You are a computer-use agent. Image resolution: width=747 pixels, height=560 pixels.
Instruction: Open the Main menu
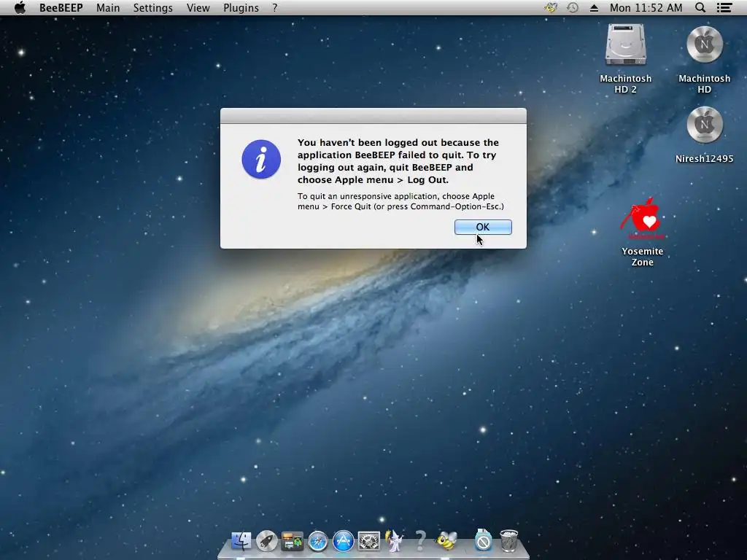[108, 7]
